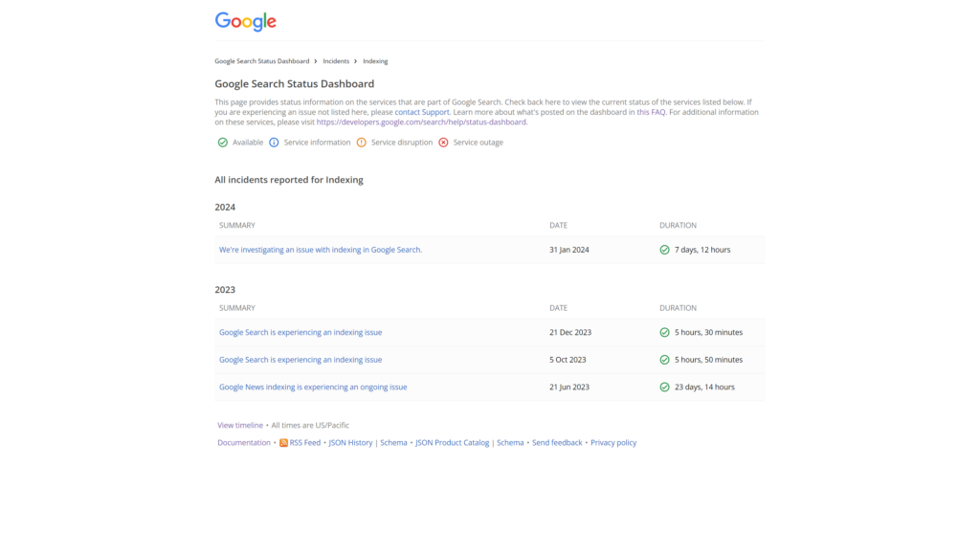Click the 2024 year heading
The image size is (980, 554).
pos(225,208)
